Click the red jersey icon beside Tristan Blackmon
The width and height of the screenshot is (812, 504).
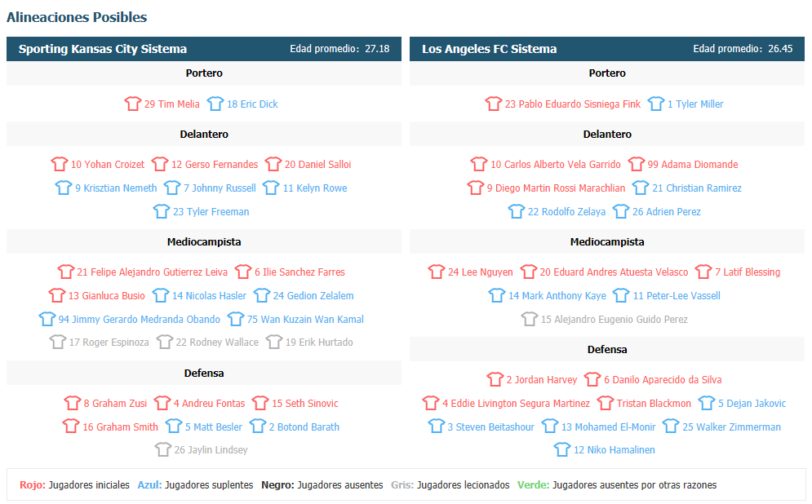pyautogui.click(x=605, y=403)
